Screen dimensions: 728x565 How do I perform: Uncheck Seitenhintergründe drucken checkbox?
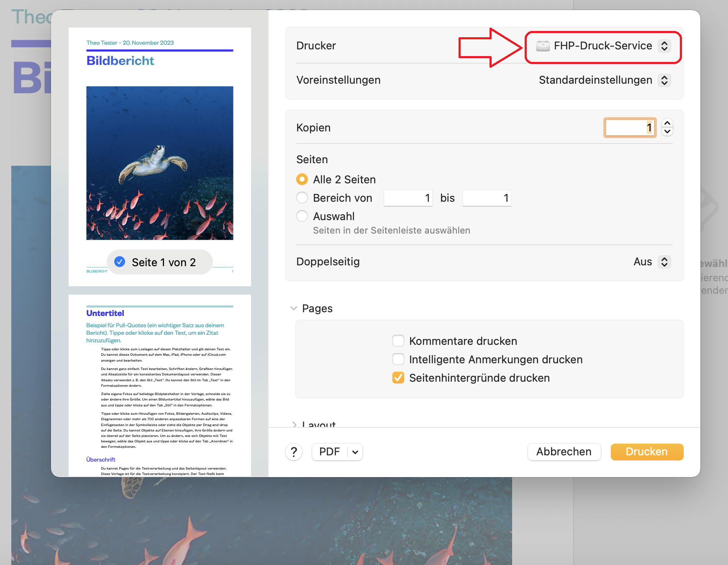point(398,378)
